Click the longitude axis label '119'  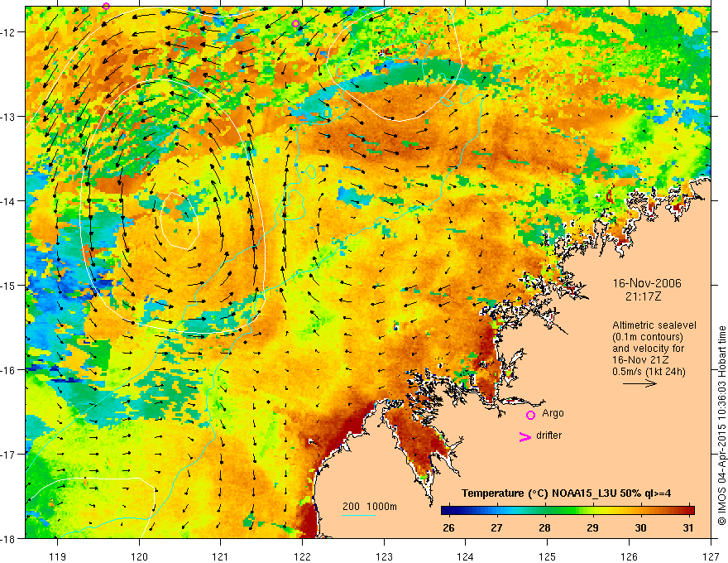58,556
